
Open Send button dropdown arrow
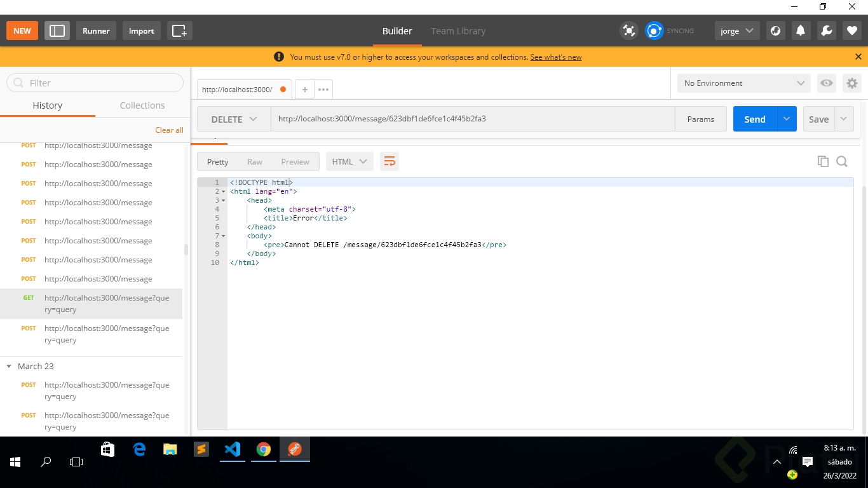[x=787, y=119]
